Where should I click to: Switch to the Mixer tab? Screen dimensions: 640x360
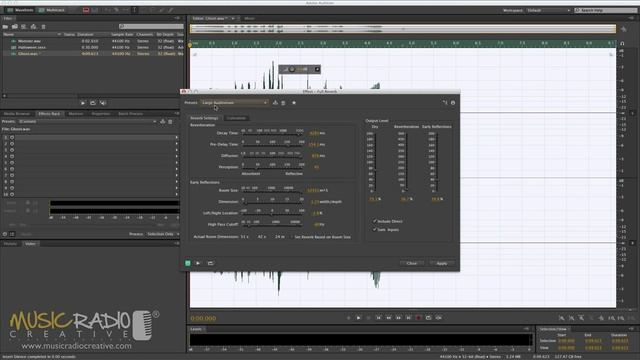point(249,18)
